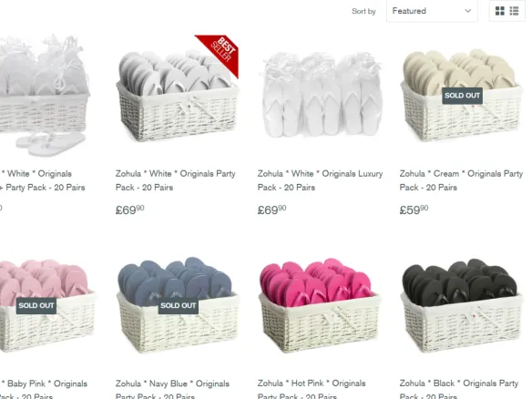532x399 pixels.
Task: Open Zohula White Originals Luxury Pack link
Action: [x=320, y=180]
